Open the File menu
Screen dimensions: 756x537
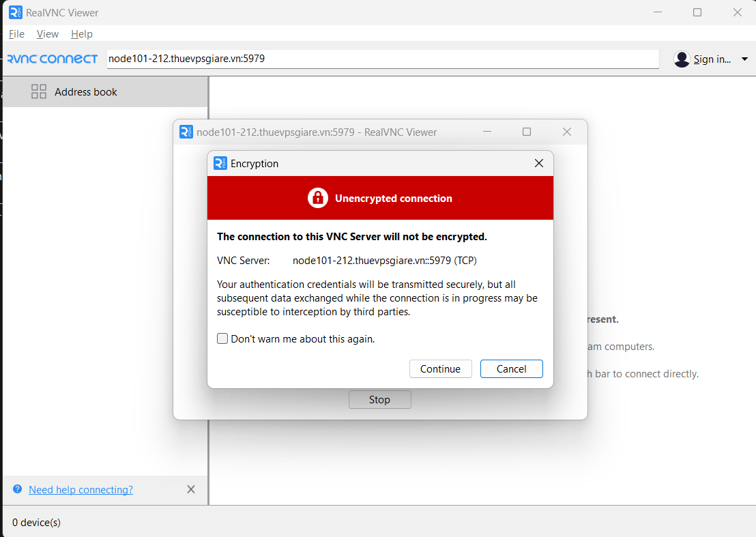[16, 33]
